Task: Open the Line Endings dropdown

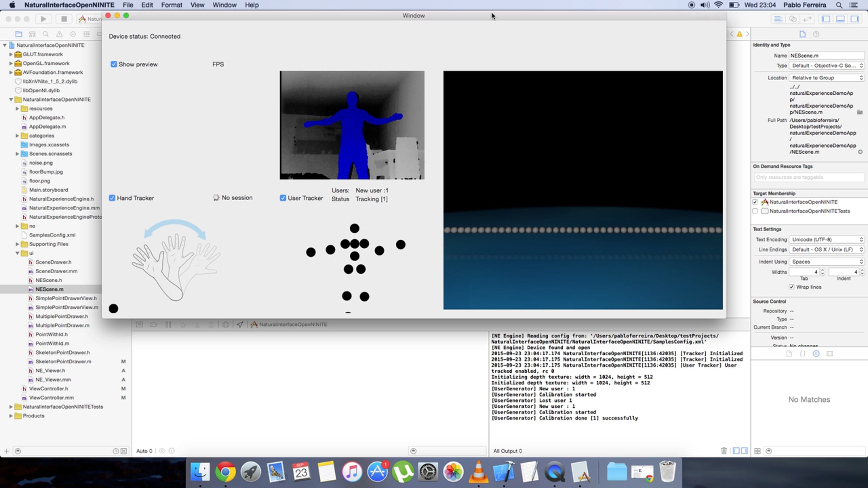Action: (x=827, y=249)
